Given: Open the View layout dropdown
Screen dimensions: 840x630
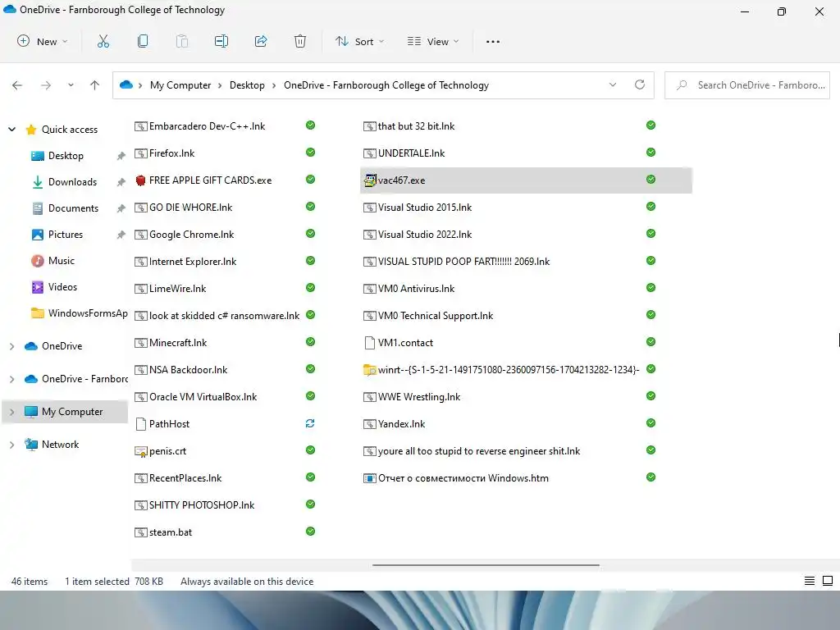Looking at the screenshot, I should (433, 41).
